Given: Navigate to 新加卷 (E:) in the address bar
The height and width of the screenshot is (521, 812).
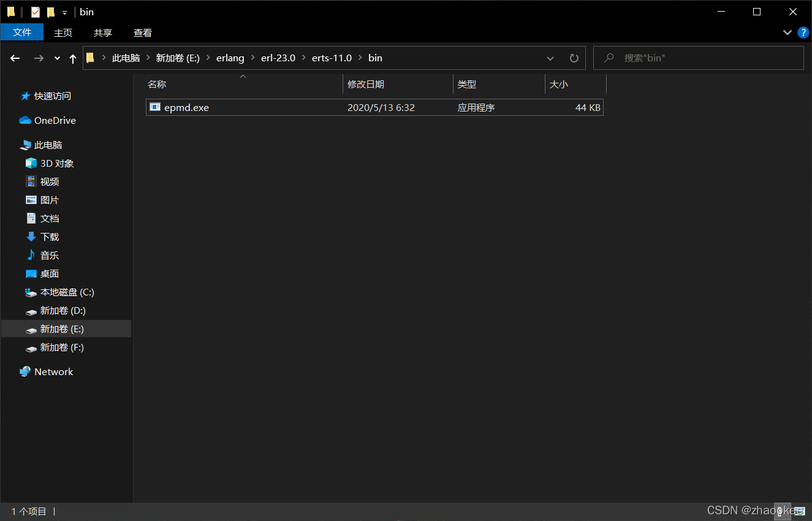Looking at the screenshot, I should 178,58.
